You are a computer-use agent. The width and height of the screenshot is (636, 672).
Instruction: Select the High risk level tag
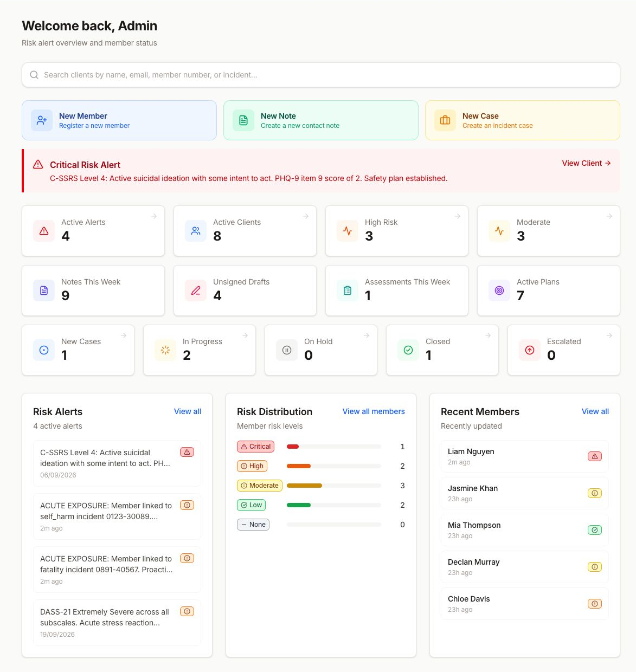click(x=252, y=466)
